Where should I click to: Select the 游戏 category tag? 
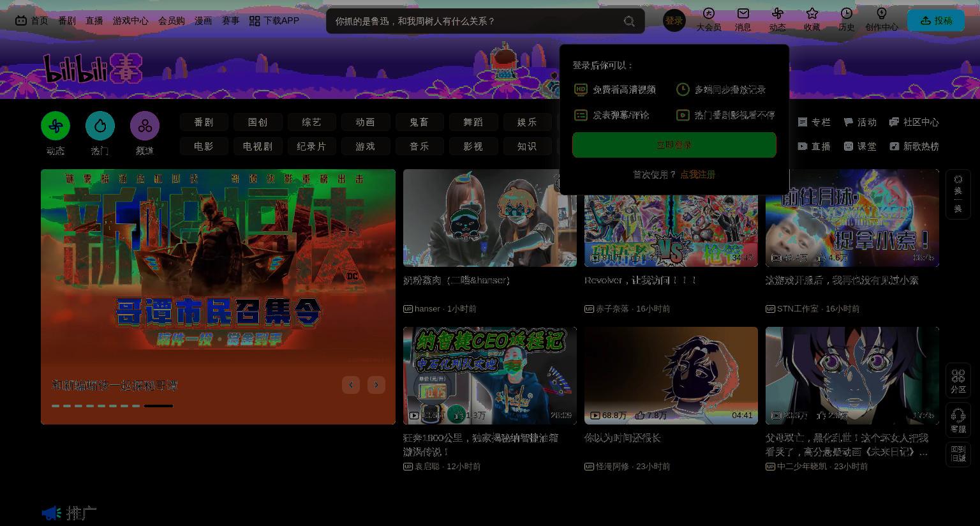tap(365, 146)
